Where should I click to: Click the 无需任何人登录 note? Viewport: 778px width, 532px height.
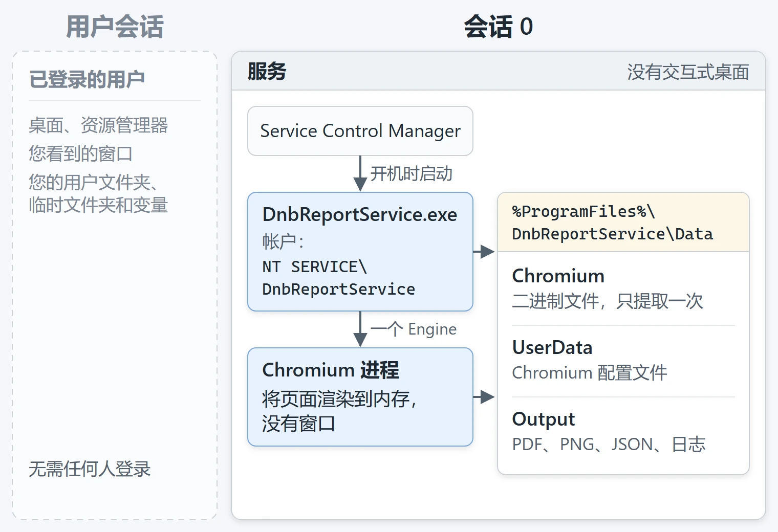90,469
